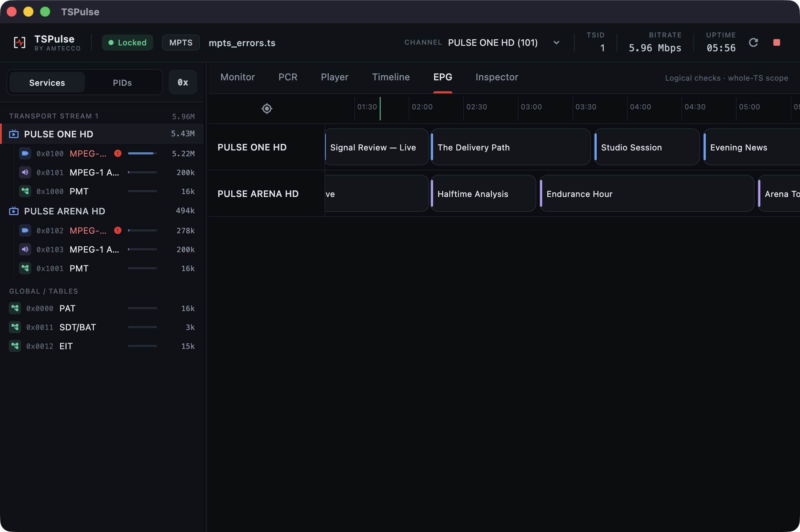
Task: Click the table icon for PID 0x1001
Action: point(25,268)
